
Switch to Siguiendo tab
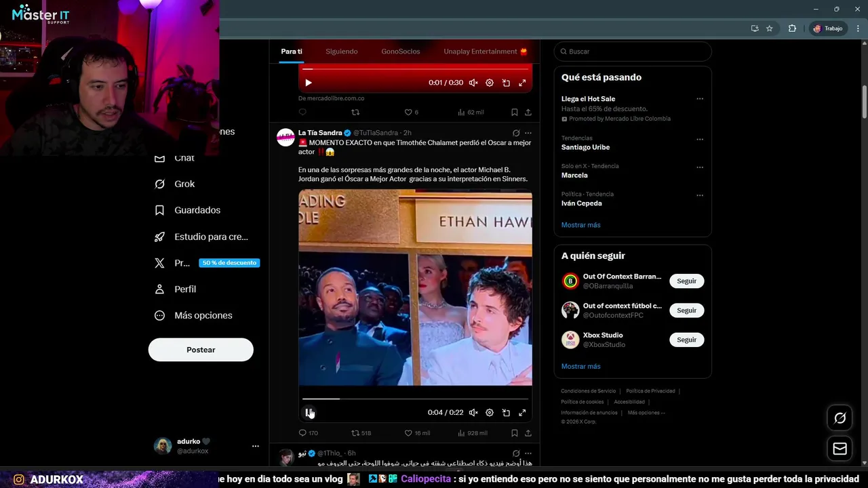342,52
